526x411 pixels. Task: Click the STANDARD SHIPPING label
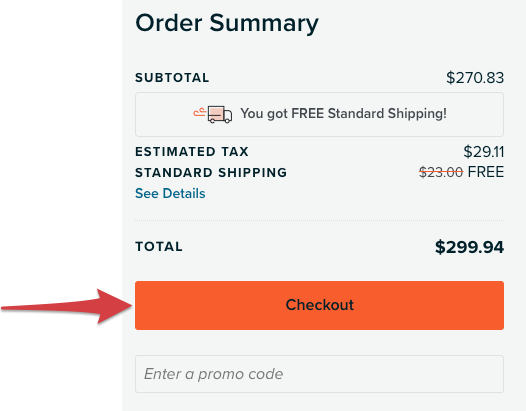[211, 172]
